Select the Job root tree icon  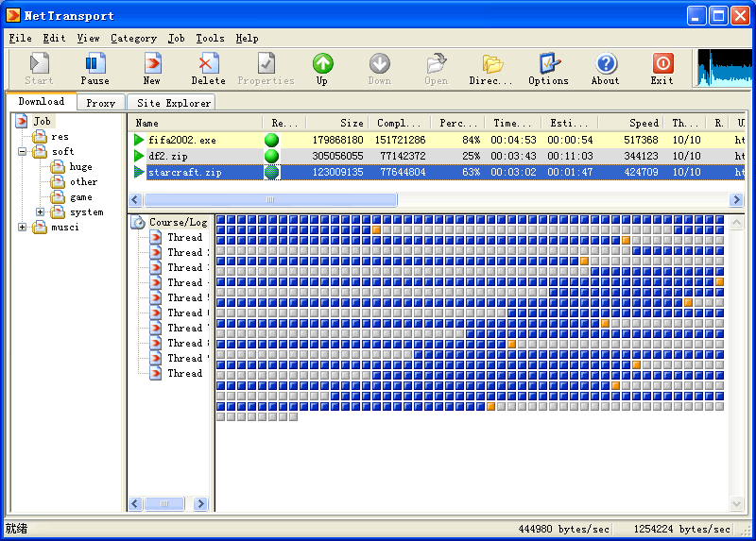21,121
